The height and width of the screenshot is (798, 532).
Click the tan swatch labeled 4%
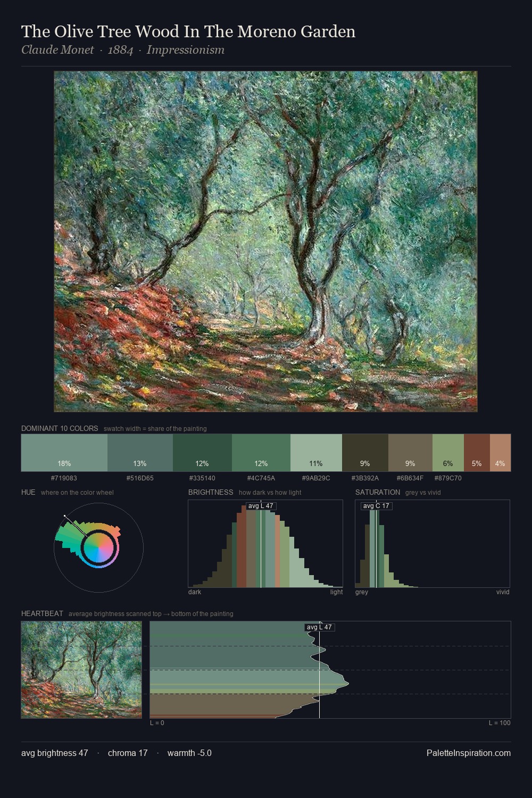[x=500, y=453]
